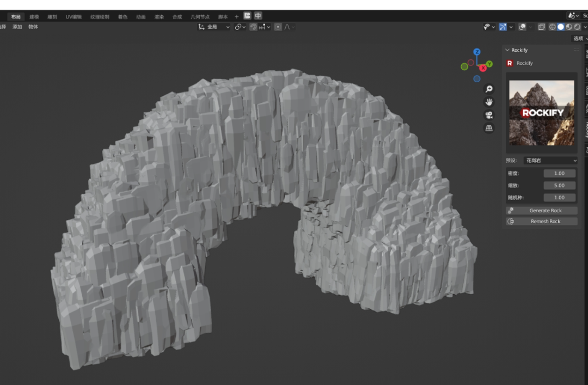Toggle viewport overlays
Screen dimensions: 588x385
[522, 27]
